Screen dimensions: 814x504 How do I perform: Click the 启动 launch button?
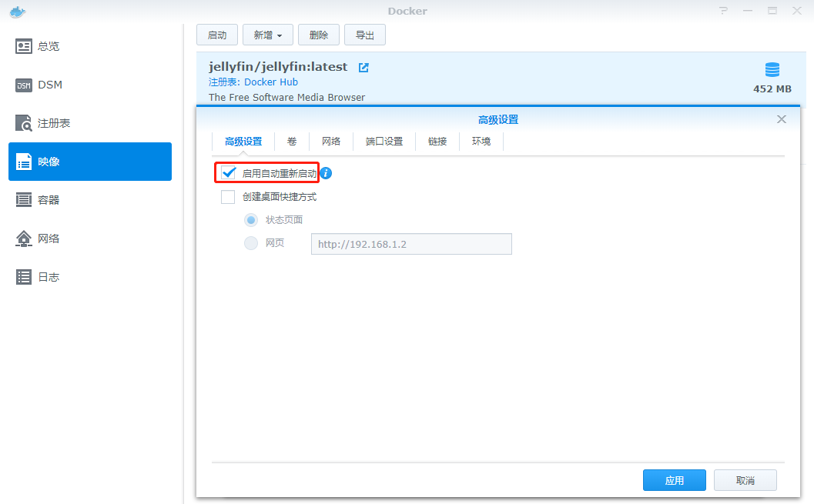point(217,35)
